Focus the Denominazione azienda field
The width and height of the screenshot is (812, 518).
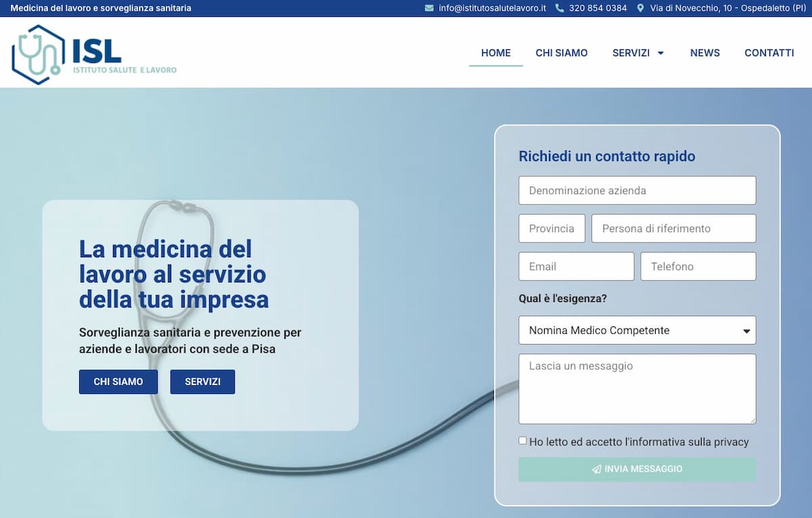(x=637, y=190)
